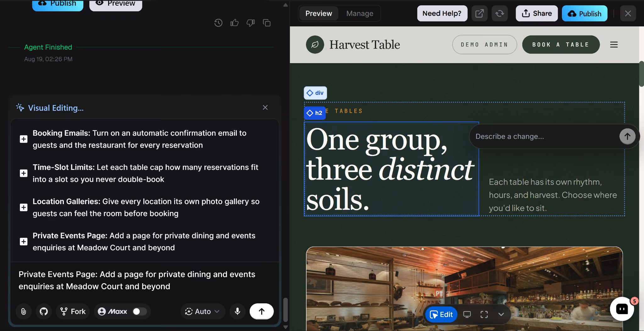This screenshot has width=644, height=331.
Task: Send the chat prompt with arrow button
Action: click(262, 311)
